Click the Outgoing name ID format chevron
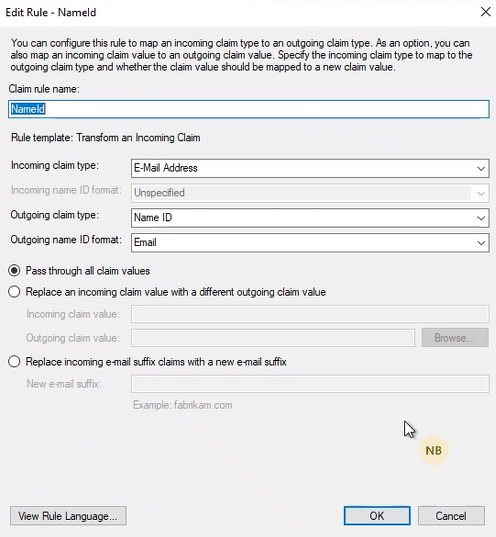496x537 pixels. tap(481, 243)
